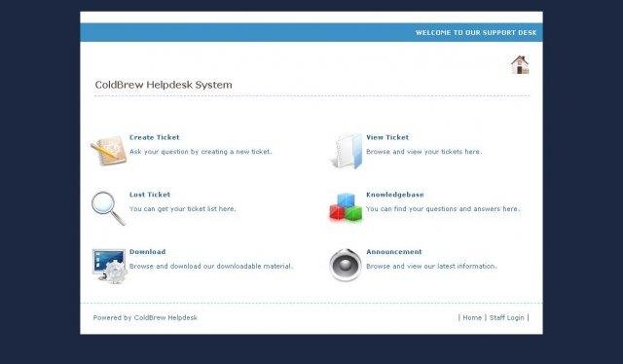This screenshot has height=364, width=623.
Task: Click the 'ColdBrew Helpdesk System' title
Action: (x=164, y=85)
